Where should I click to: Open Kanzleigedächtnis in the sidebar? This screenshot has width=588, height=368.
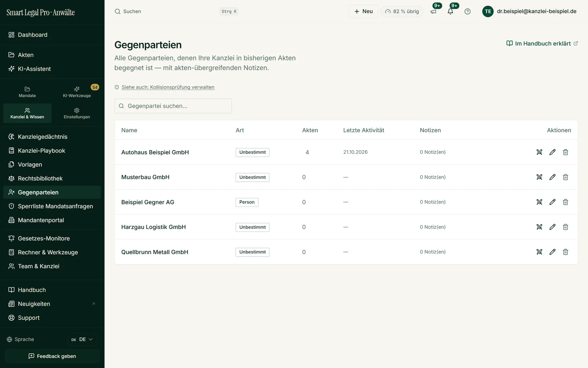(52, 137)
